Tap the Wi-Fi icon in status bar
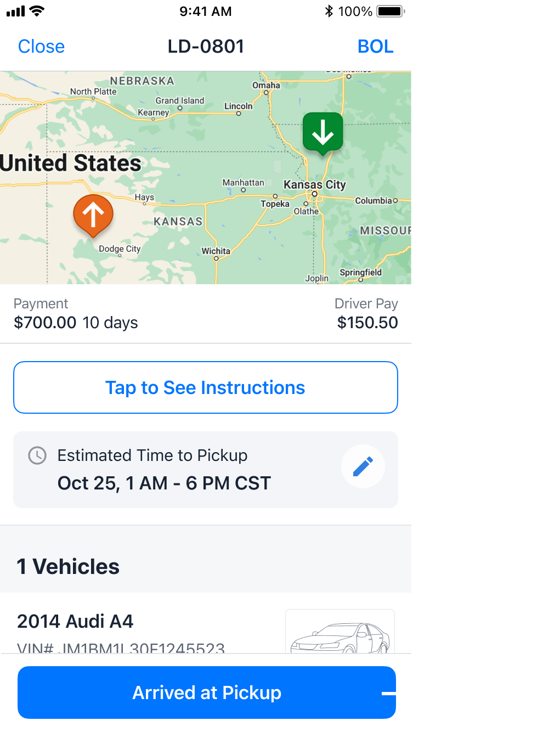 (x=37, y=11)
